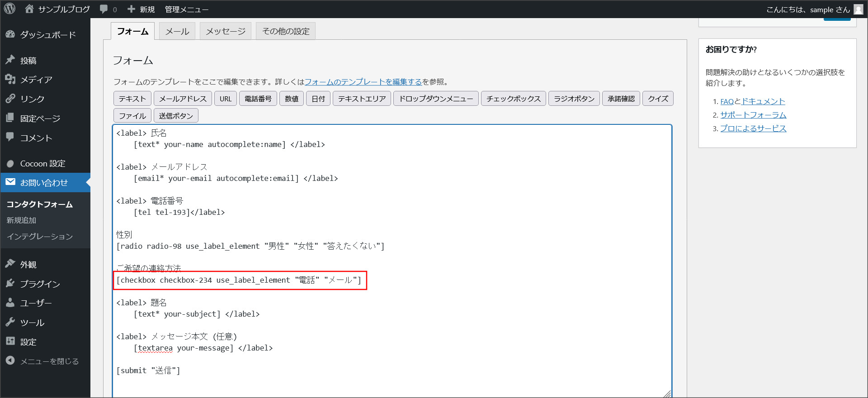The image size is (868, 398).
Task: Open フォームのテンプレートを編集する link
Action: click(363, 82)
